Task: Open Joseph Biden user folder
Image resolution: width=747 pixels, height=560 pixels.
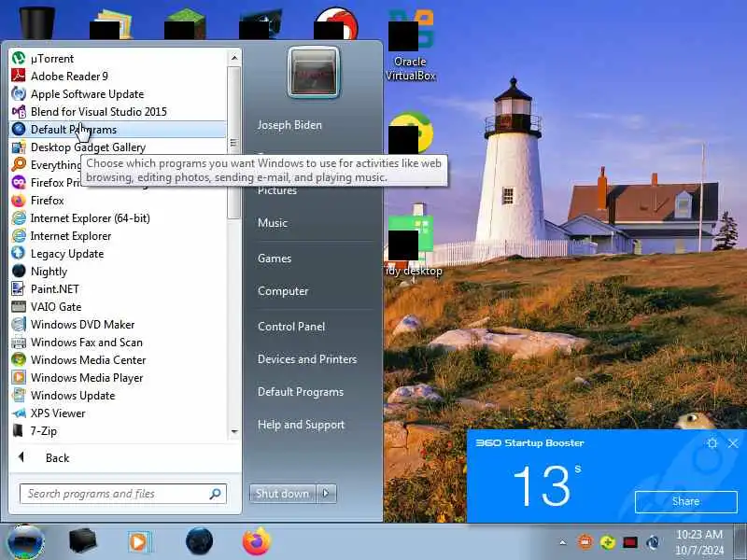Action: click(x=289, y=125)
